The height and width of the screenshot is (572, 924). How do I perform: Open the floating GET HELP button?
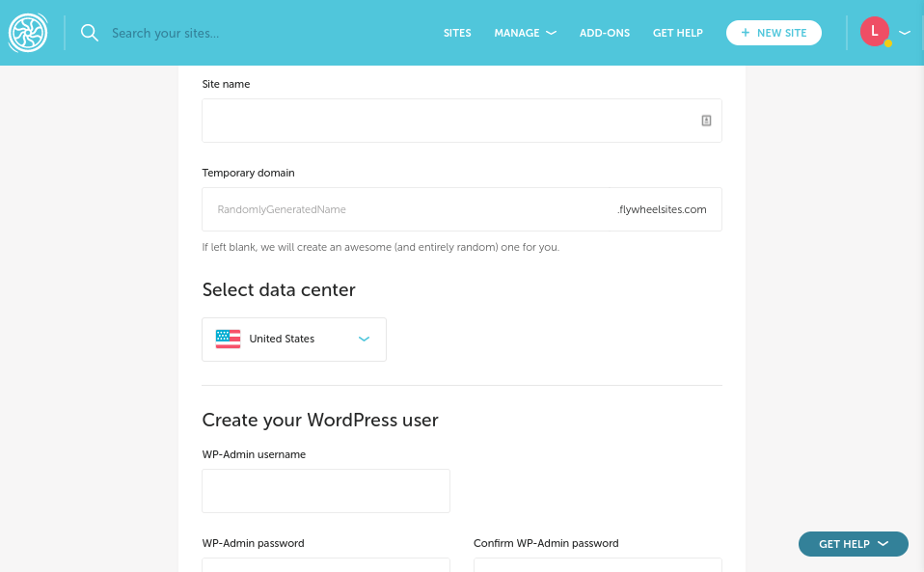854,544
